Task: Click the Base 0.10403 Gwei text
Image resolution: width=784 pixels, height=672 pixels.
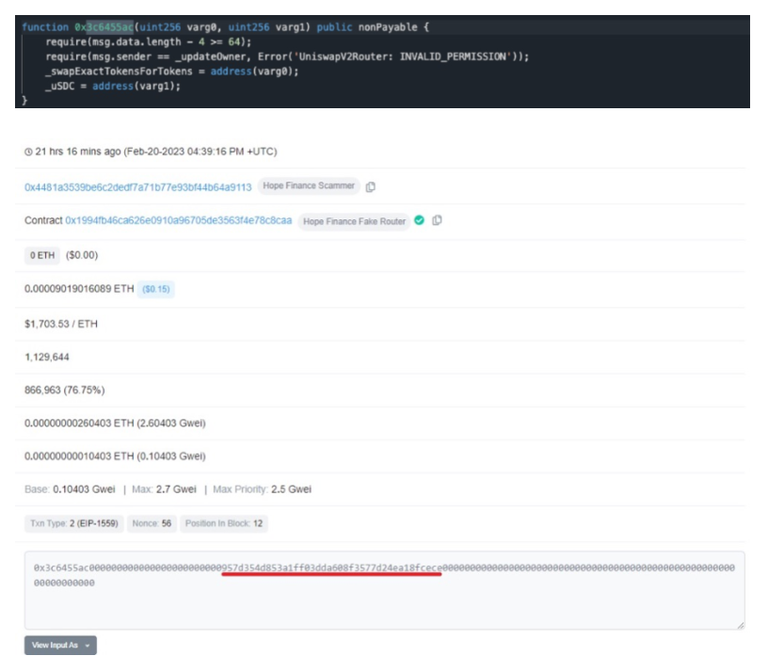Action: [x=70, y=489]
